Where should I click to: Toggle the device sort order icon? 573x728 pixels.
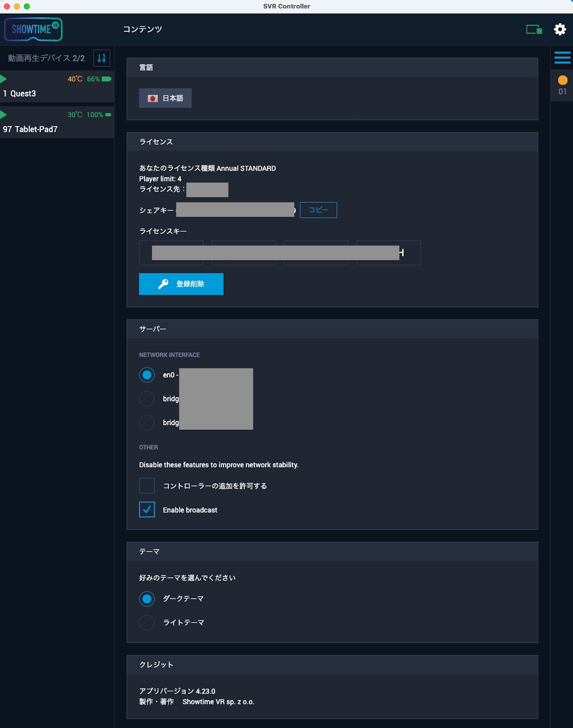tap(102, 58)
